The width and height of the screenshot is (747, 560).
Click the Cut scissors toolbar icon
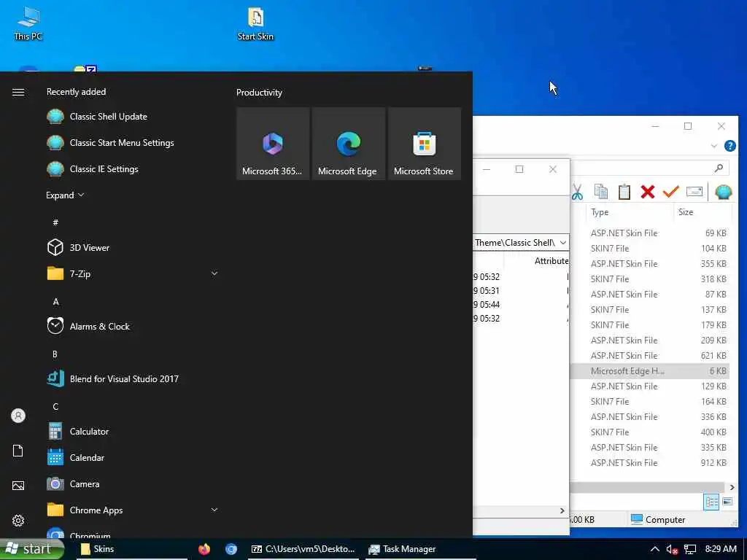[578, 192]
